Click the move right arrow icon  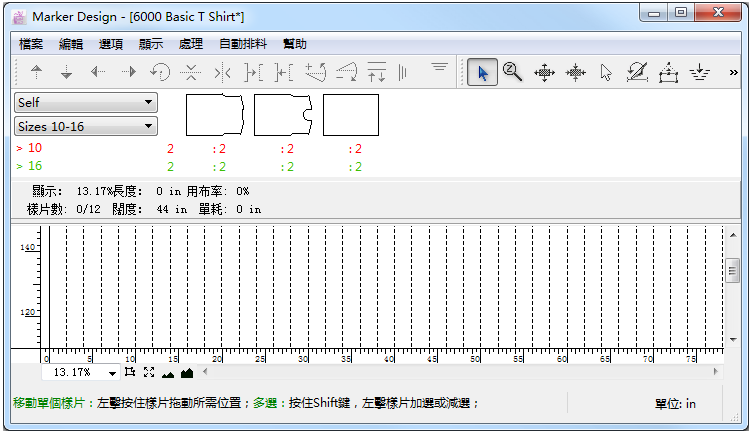[x=128, y=72]
